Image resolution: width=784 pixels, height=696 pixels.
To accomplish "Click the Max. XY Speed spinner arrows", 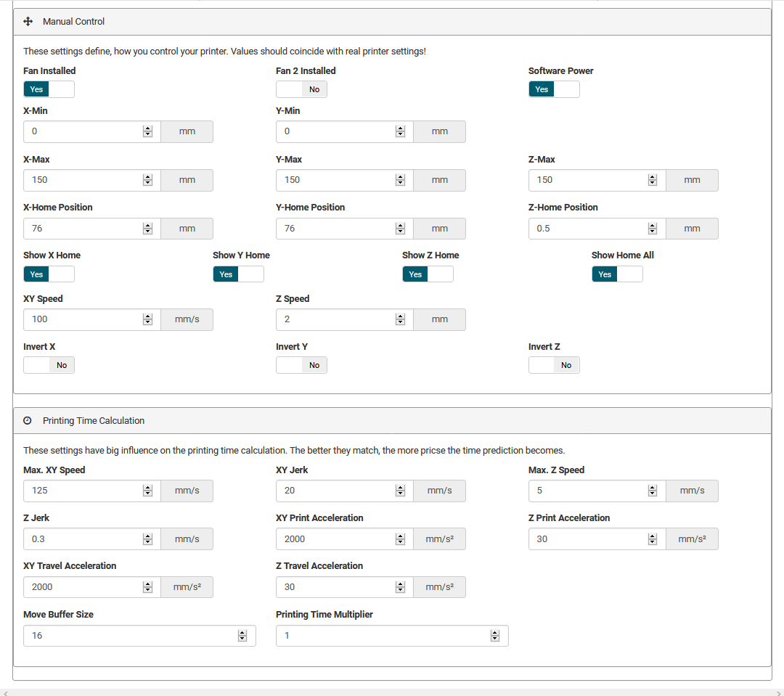I will (147, 491).
